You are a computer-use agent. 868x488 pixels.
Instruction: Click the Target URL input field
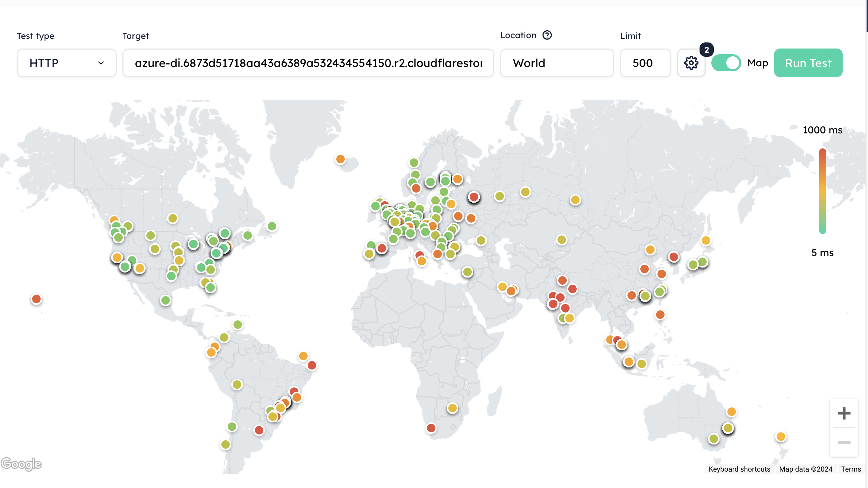[308, 63]
